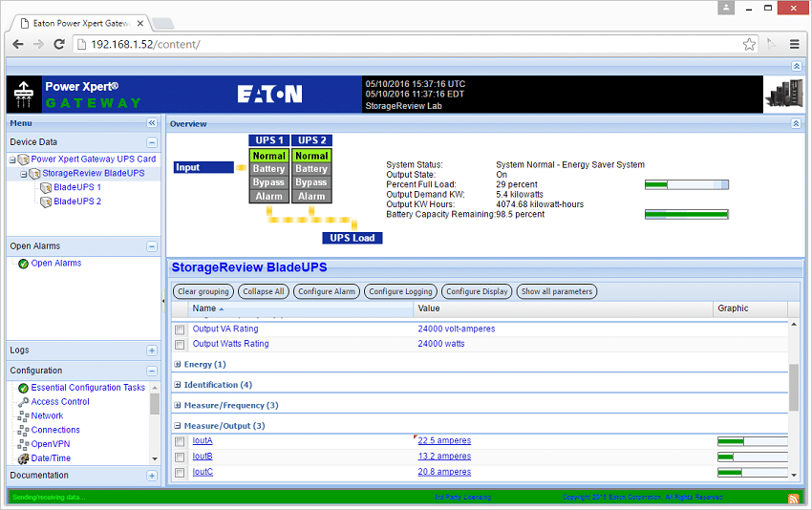812x510 pixels.
Task: Click the UPS 1 header in the diagram
Action: pos(269,140)
